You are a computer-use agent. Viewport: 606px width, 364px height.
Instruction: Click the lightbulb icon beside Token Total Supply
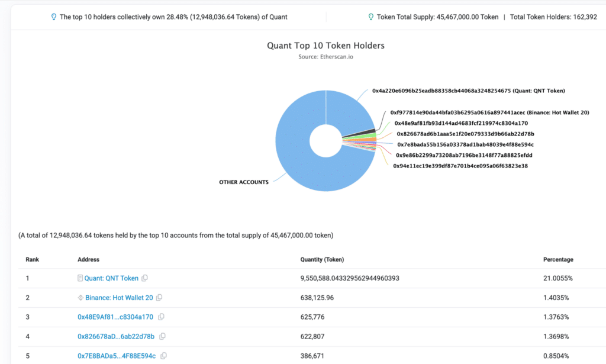coord(370,17)
